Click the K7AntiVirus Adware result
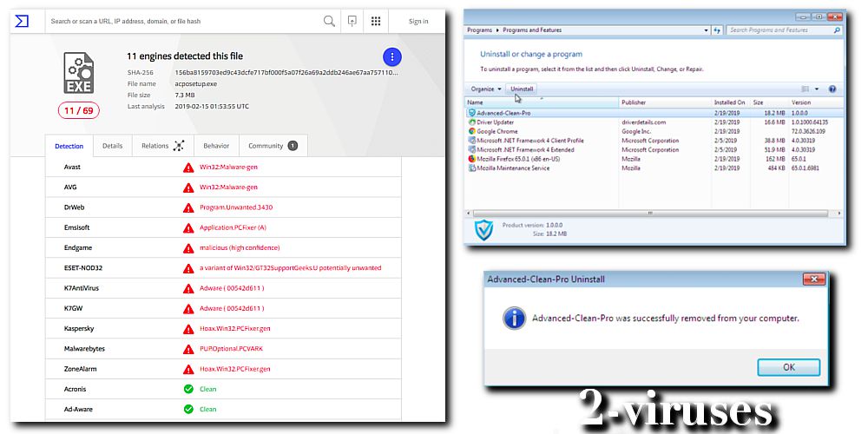 click(x=232, y=288)
